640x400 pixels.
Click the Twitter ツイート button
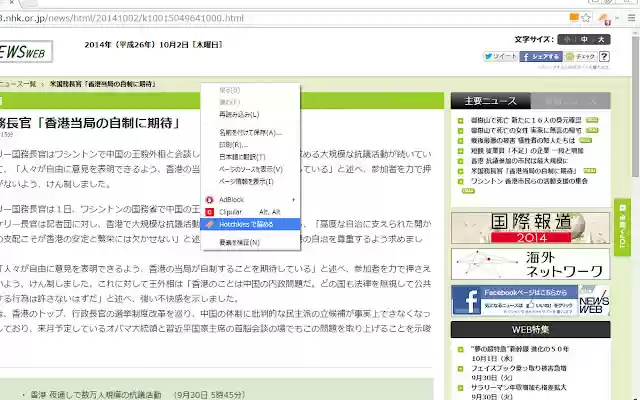[500, 56]
